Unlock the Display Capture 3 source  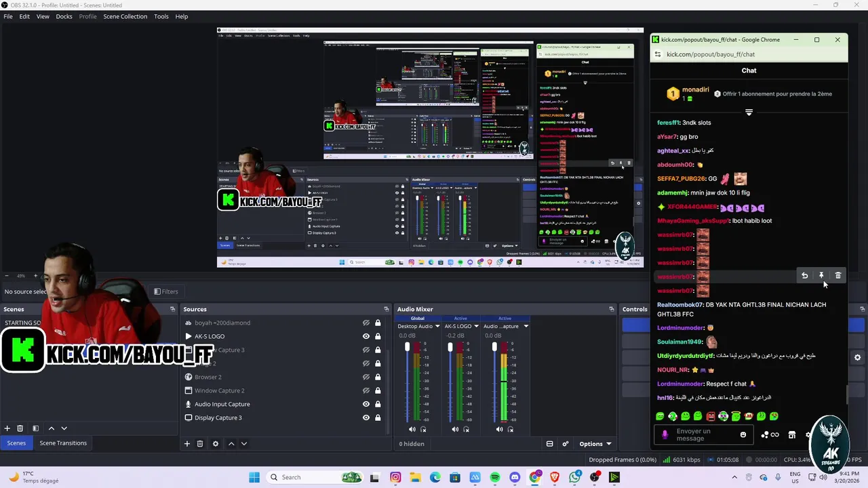click(378, 418)
